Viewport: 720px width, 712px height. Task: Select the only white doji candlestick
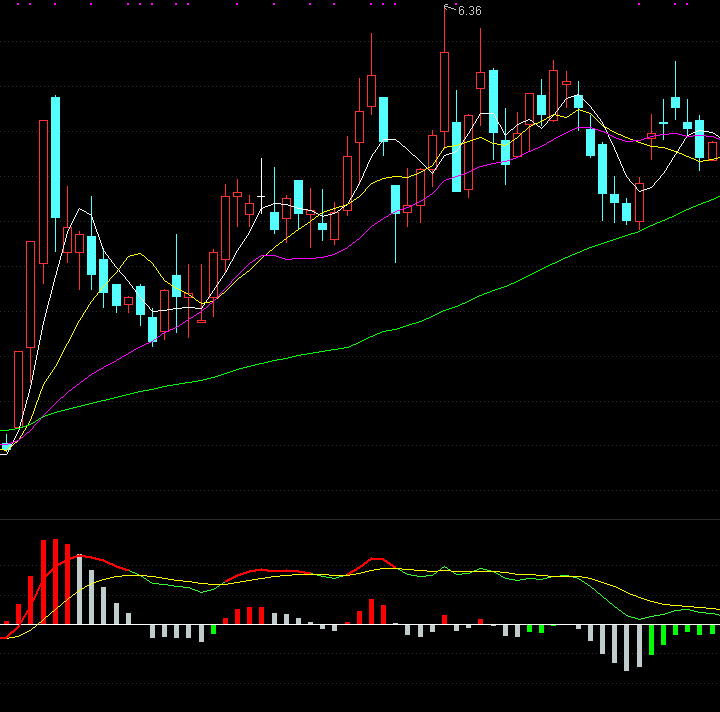tap(261, 184)
